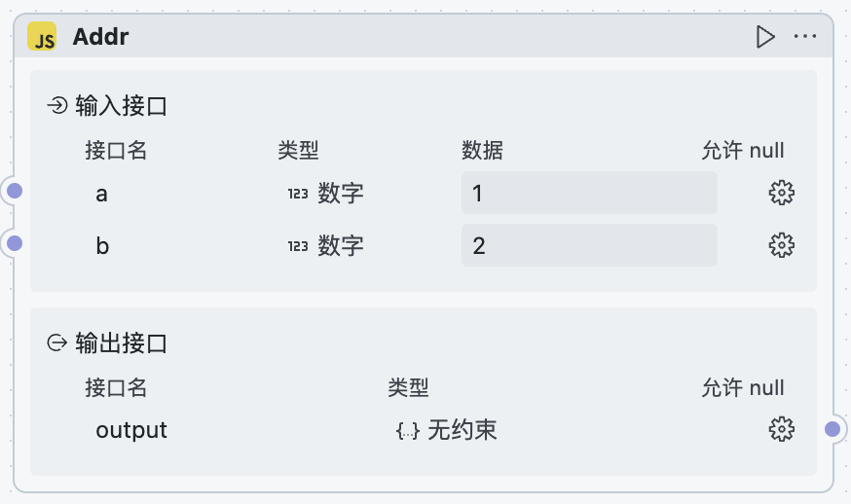Select the left connection port for b
Screen dimensions: 851x504
[x=15, y=242]
